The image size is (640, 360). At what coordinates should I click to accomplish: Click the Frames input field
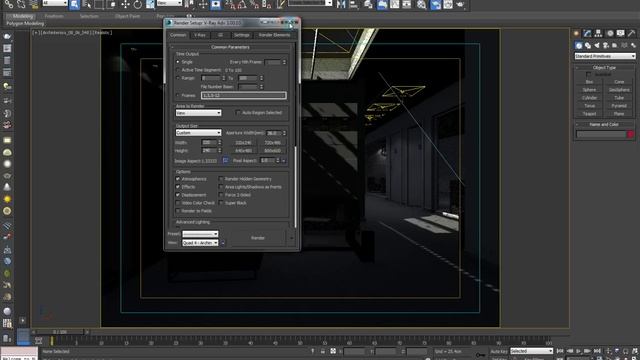click(x=244, y=95)
